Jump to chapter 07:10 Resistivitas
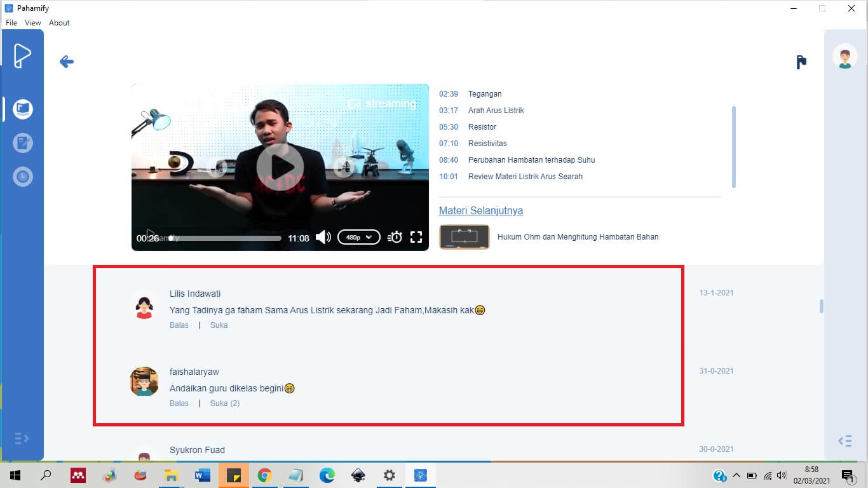This screenshot has width=868, height=488. tap(473, 144)
